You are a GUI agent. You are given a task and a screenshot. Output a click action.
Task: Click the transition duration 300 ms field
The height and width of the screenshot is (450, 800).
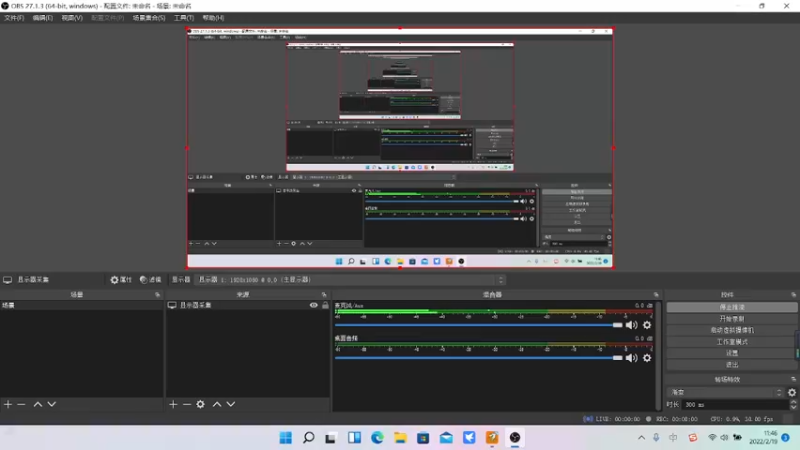735,405
